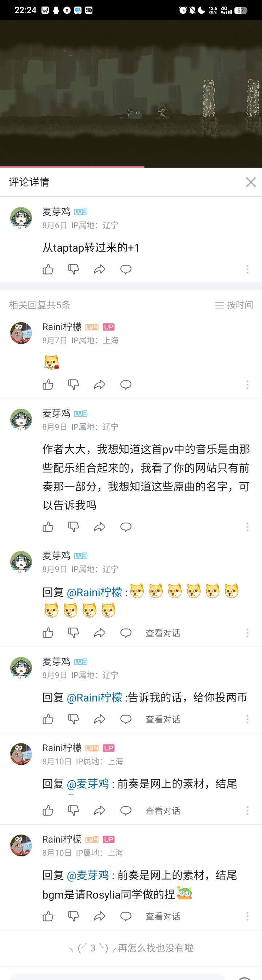The image size is (262, 980).
Task: Close the 评论详情 panel
Action: click(251, 182)
